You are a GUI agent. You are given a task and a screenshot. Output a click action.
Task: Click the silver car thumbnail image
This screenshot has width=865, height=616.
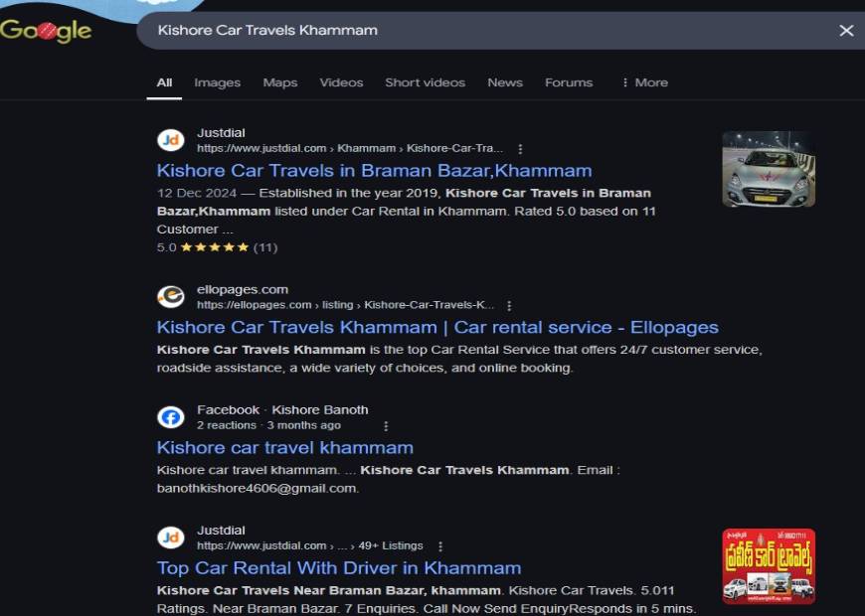(769, 169)
